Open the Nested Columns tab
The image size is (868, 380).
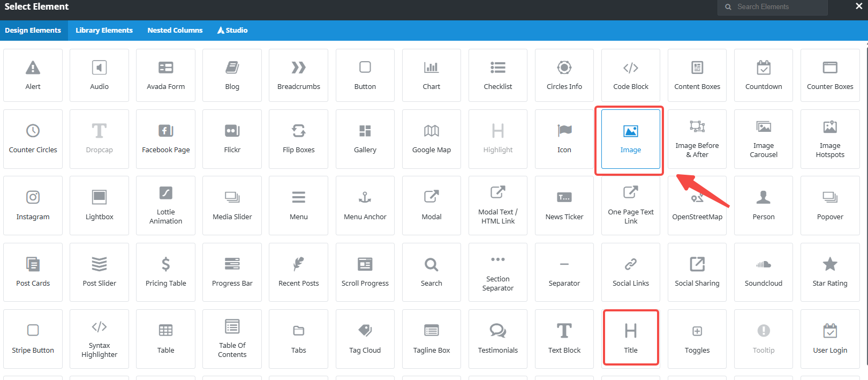tap(175, 31)
